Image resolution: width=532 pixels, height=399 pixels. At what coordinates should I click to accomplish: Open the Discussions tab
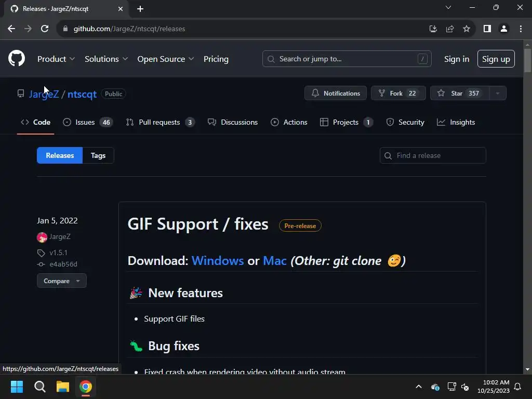tap(233, 122)
